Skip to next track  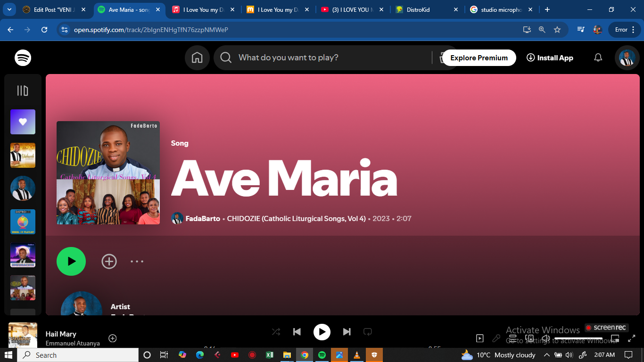[x=347, y=332]
